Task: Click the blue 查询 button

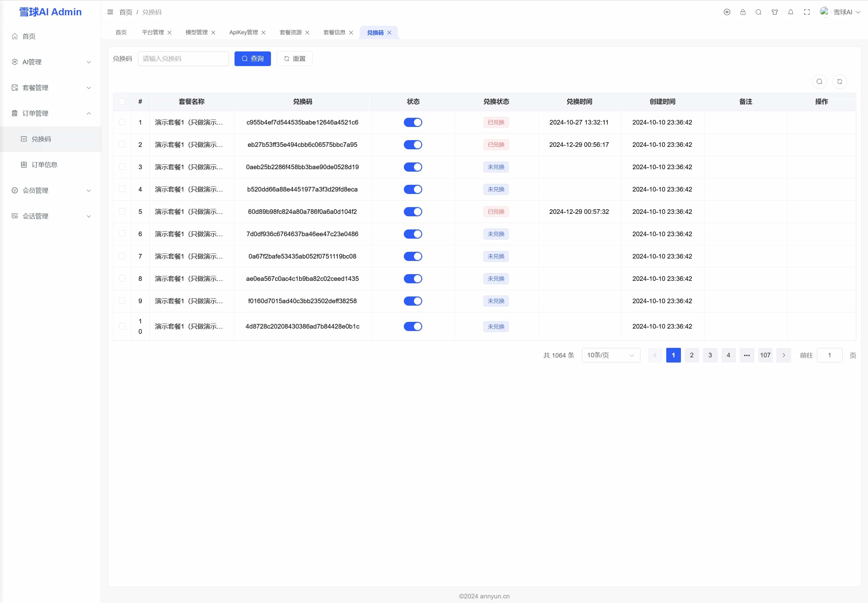Action: tap(253, 58)
